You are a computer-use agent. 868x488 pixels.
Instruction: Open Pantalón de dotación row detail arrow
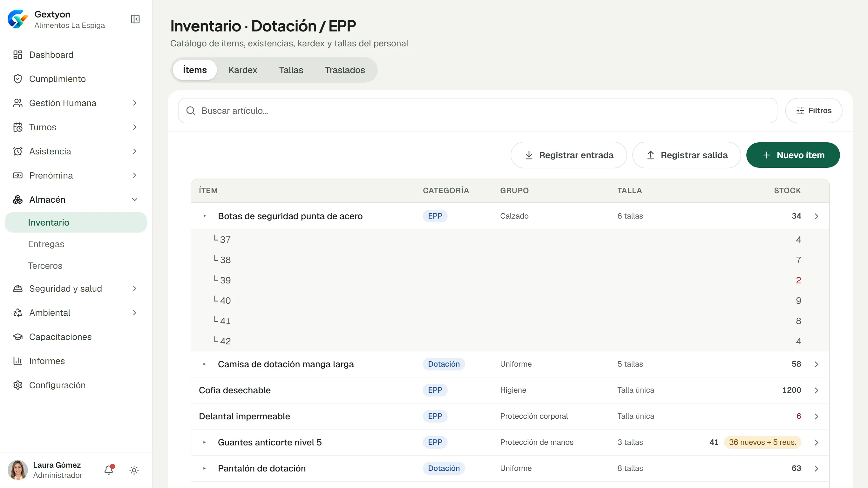817,468
